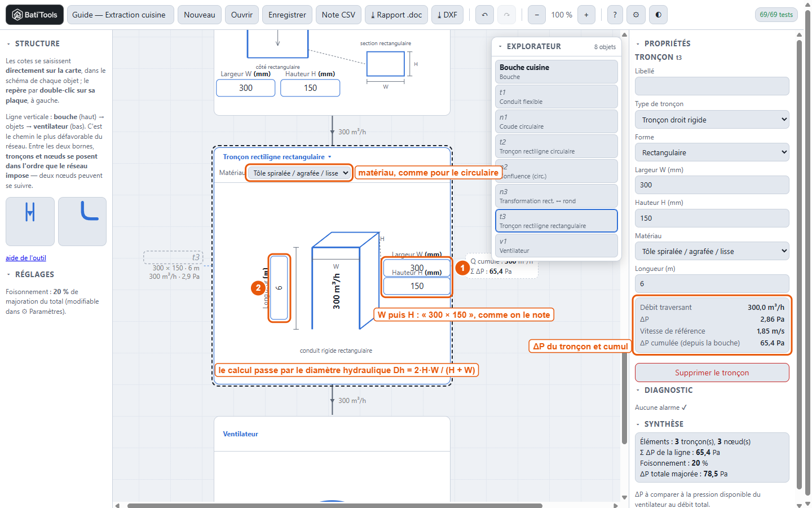Click the Libellé input field
This screenshot has height=508, width=812.
pos(712,86)
